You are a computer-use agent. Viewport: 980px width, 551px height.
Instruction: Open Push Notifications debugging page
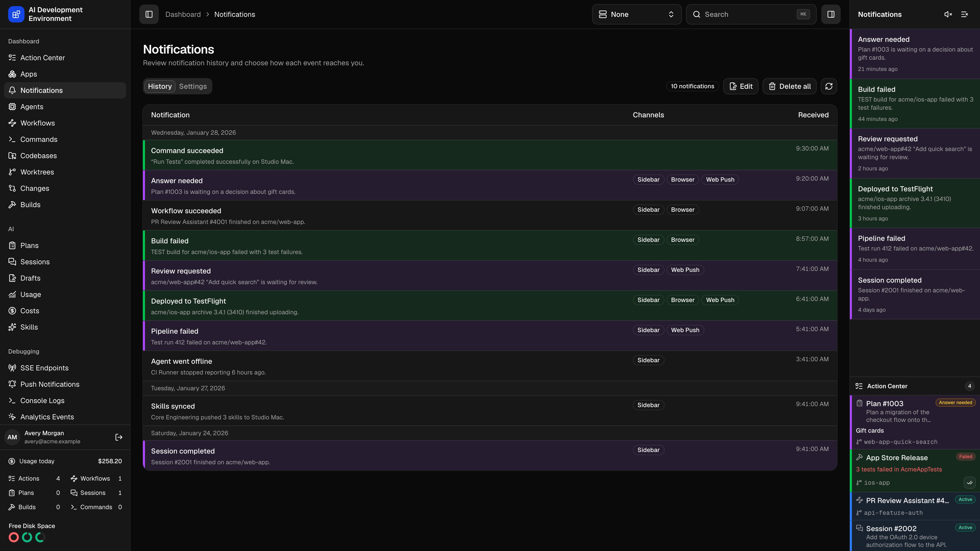pos(65,384)
